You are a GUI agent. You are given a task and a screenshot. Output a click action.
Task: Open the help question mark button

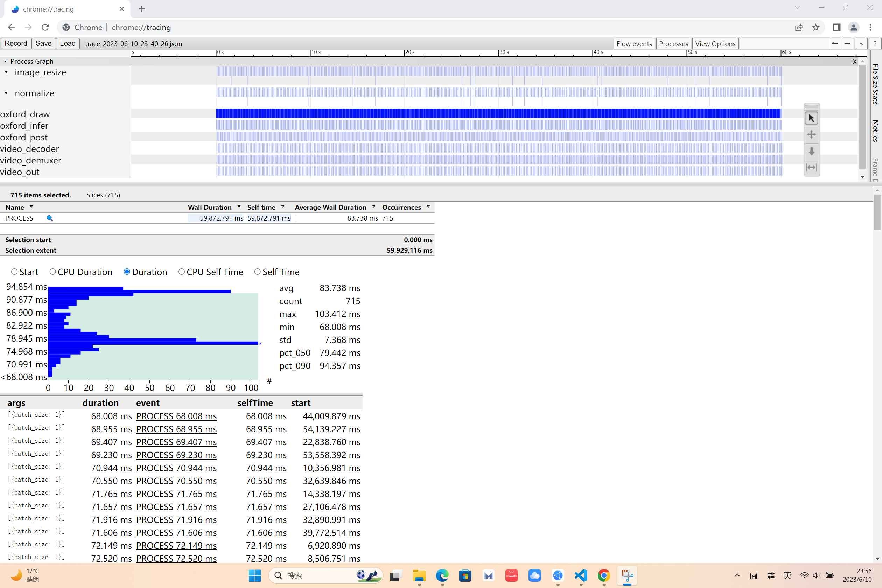875,44
